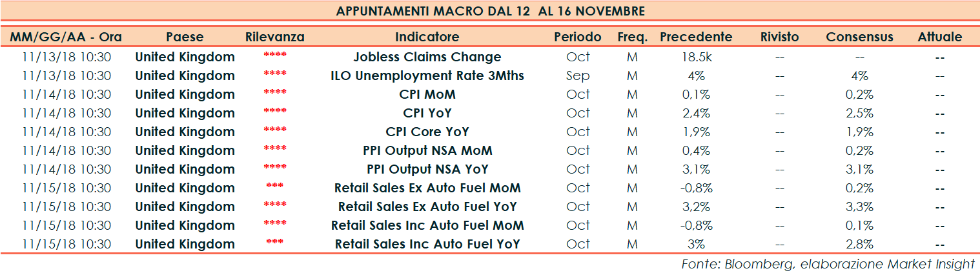Image resolution: width=980 pixels, height=273 pixels.
Task: Click the Rivisto column header
Action: [779, 37]
